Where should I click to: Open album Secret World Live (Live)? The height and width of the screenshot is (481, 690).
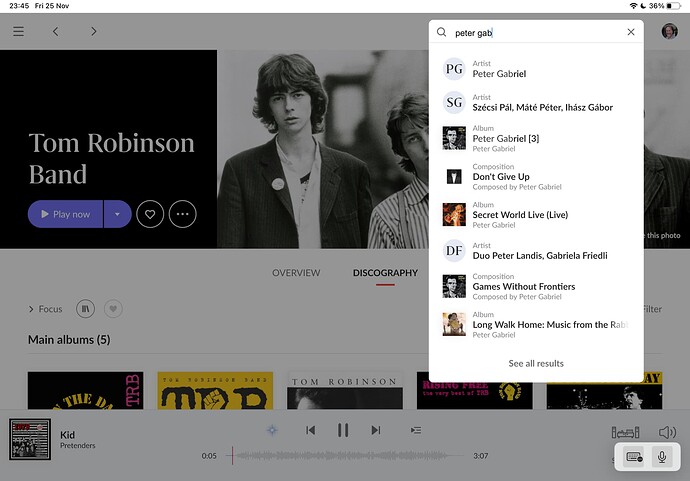pyautogui.click(x=536, y=215)
